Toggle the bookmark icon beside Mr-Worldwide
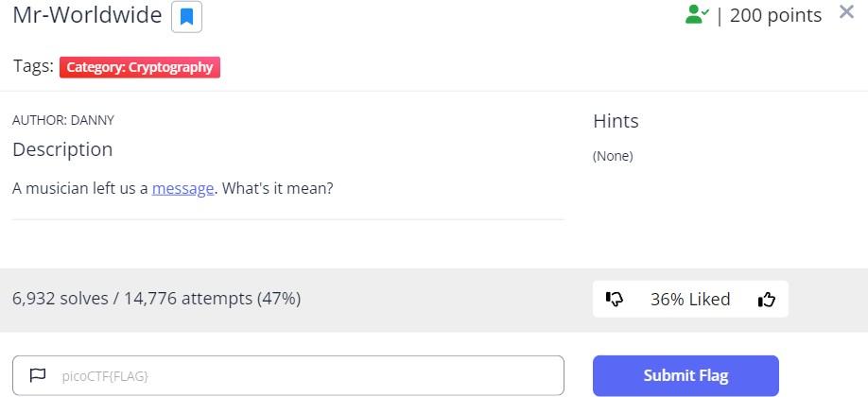The height and width of the screenshot is (397, 868). [186, 16]
